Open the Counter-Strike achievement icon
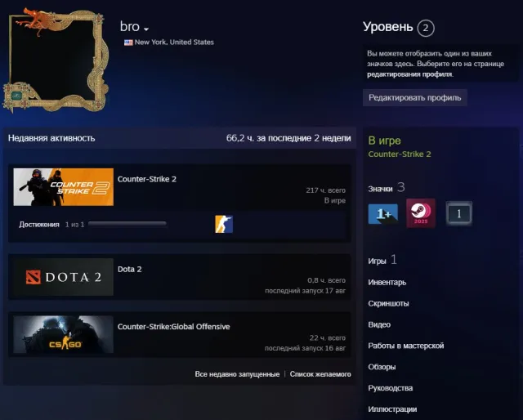Screen dimensions: 523x420 [224, 224]
